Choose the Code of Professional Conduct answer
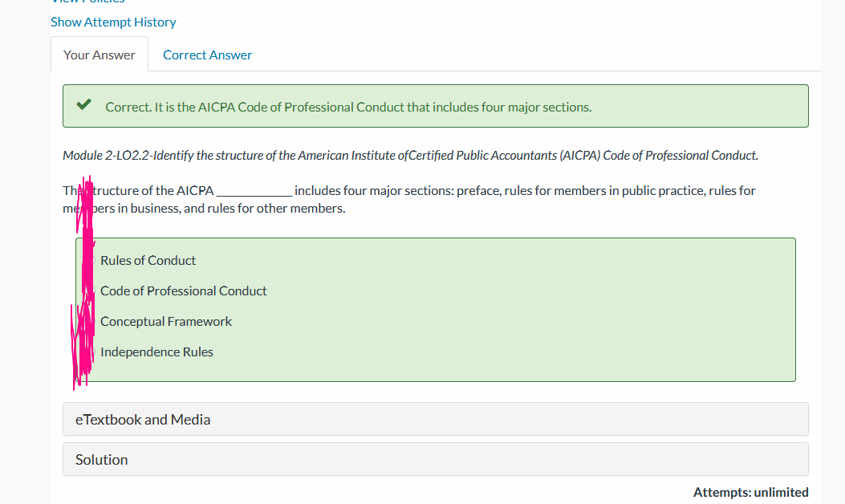The width and height of the screenshot is (845, 504). (183, 291)
